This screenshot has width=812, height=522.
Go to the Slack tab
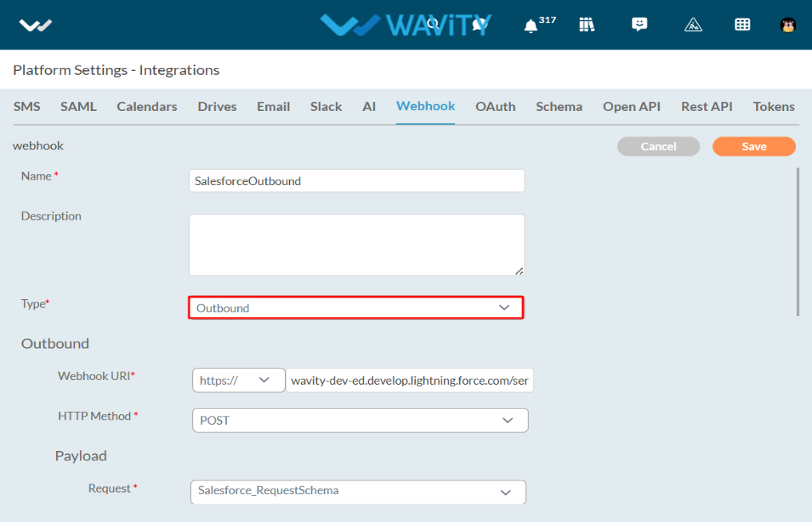coord(326,107)
